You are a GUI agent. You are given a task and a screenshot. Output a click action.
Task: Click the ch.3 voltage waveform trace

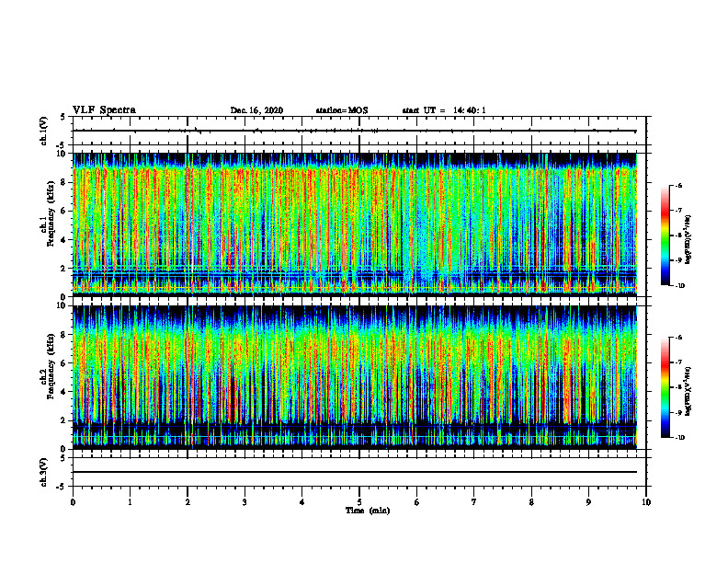tap(355, 472)
